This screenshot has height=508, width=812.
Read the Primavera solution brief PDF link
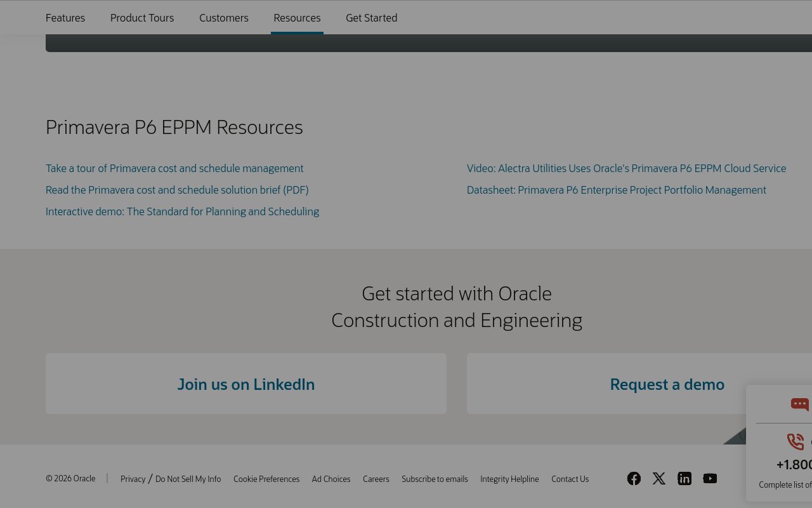pyautogui.click(x=177, y=190)
